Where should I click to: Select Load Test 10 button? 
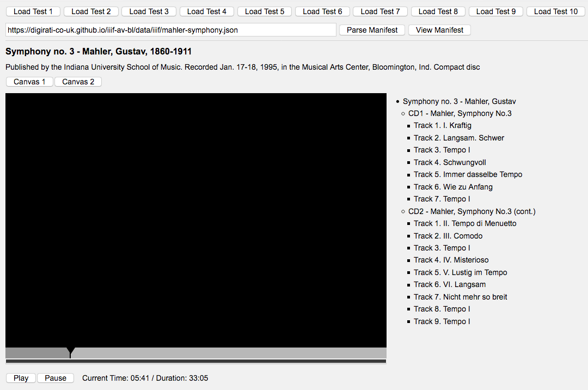[x=556, y=11]
